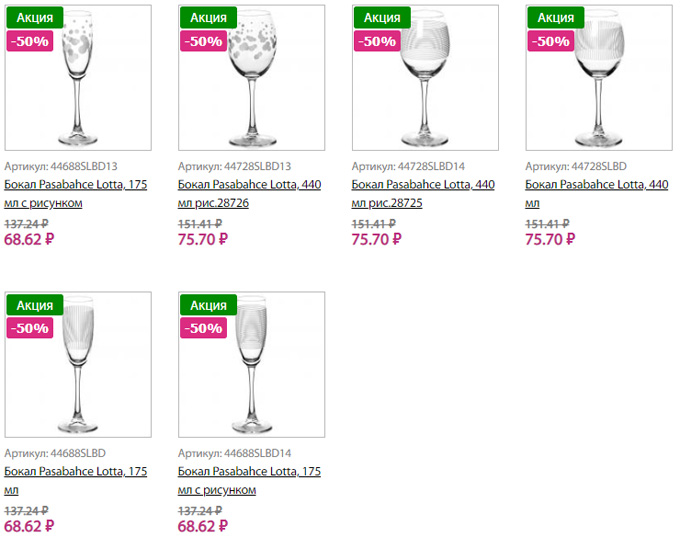Viewport: 680px width, 549px height.
Task: Click 68.62 ₽ price of item 44688SLBD
Action: pyautogui.click(x=29, y=526)
